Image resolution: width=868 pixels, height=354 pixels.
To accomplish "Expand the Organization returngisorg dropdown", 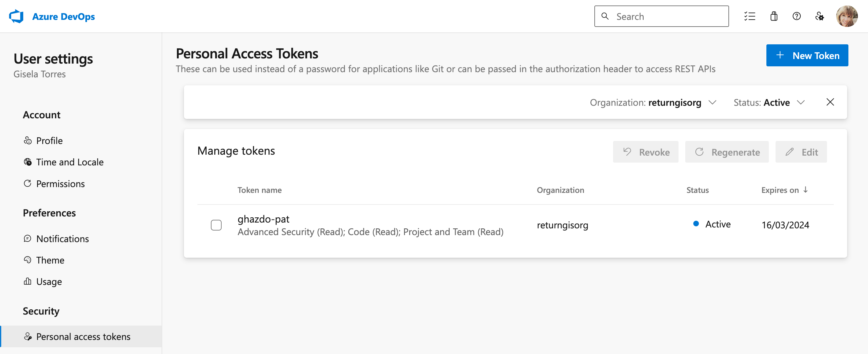I will pos(712,102).
